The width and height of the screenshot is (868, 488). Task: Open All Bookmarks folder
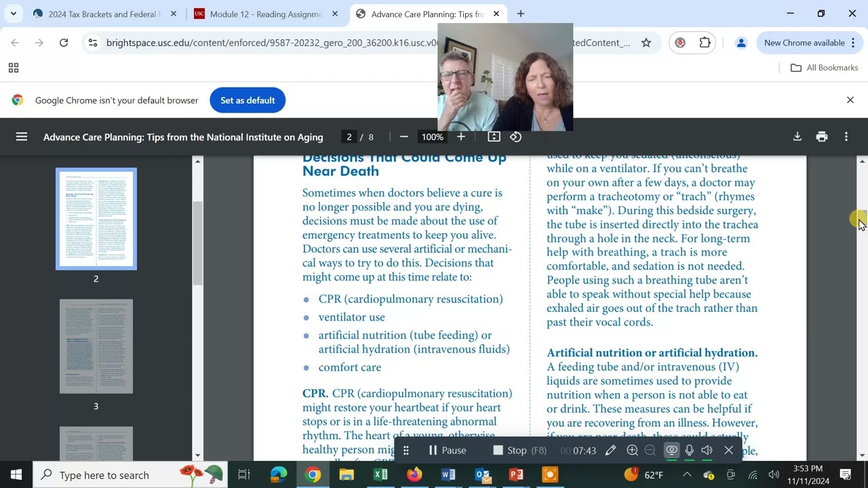[825, 68]
